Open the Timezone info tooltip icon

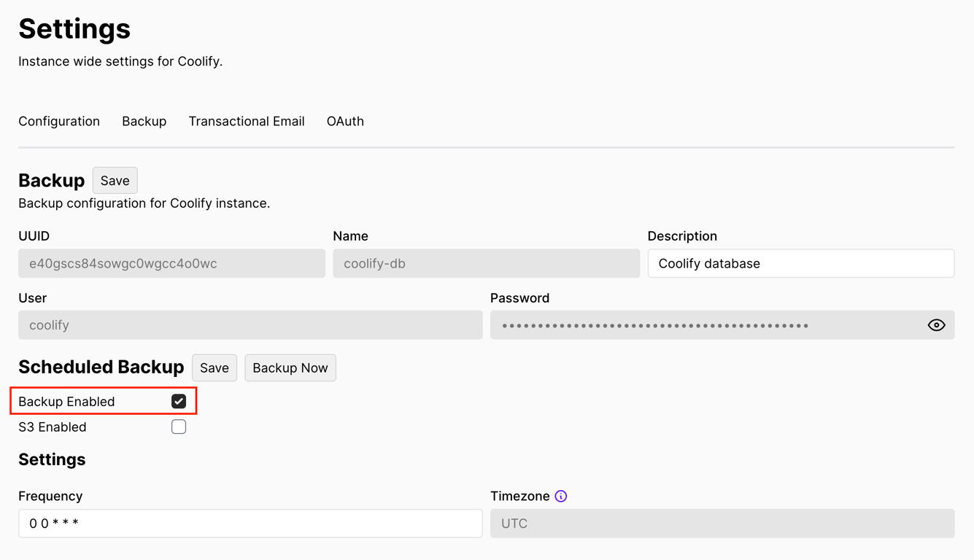tap(560, 496)
